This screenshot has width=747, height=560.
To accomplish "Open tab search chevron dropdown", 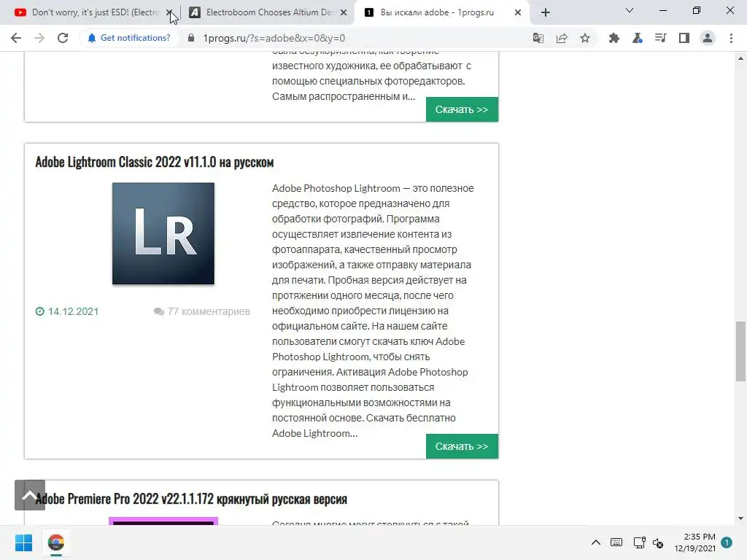I will (x=630, y=10).
